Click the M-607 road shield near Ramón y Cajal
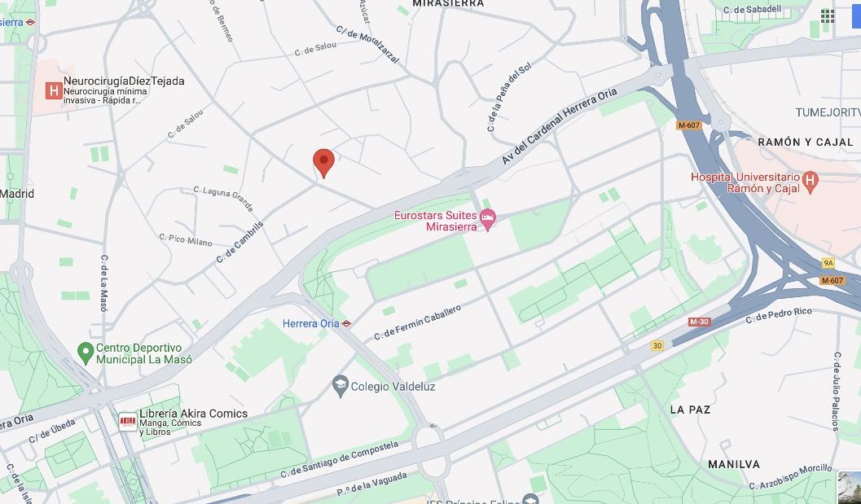861x504 pixels. [x=688, y=125]
